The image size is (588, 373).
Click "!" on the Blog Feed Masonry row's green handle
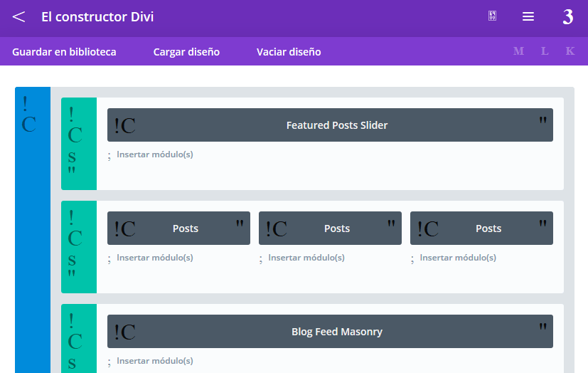point(71,321)
